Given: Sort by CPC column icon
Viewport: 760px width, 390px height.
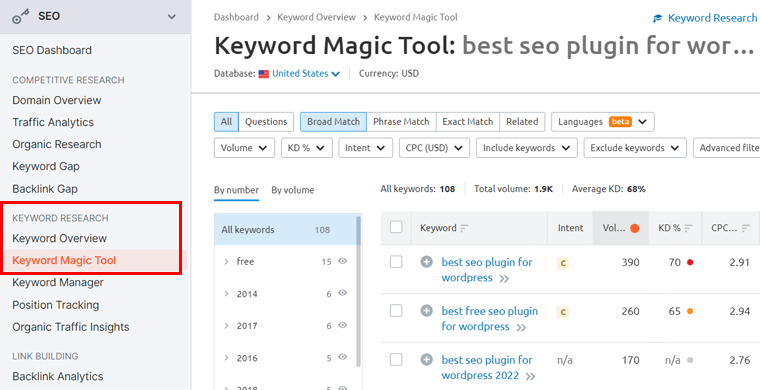Looking at the screenshot, I should click(x=746, y=228).
